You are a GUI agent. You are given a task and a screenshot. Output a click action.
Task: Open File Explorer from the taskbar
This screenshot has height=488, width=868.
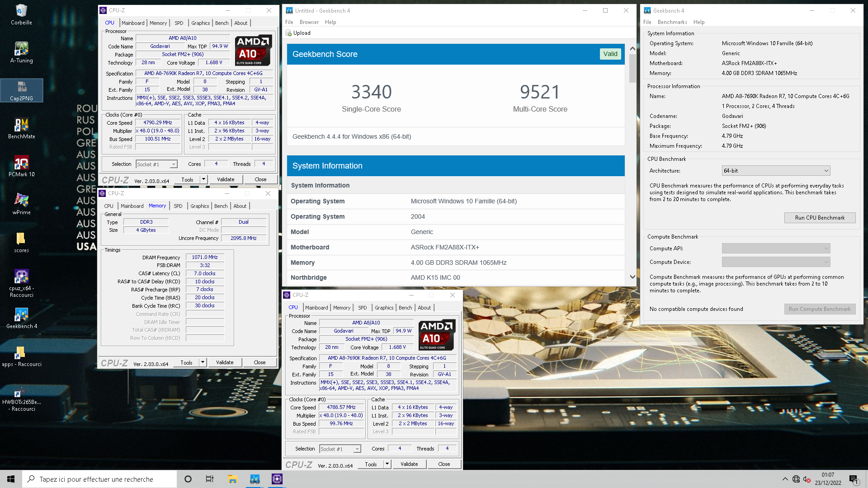click(x=232, y=479)
